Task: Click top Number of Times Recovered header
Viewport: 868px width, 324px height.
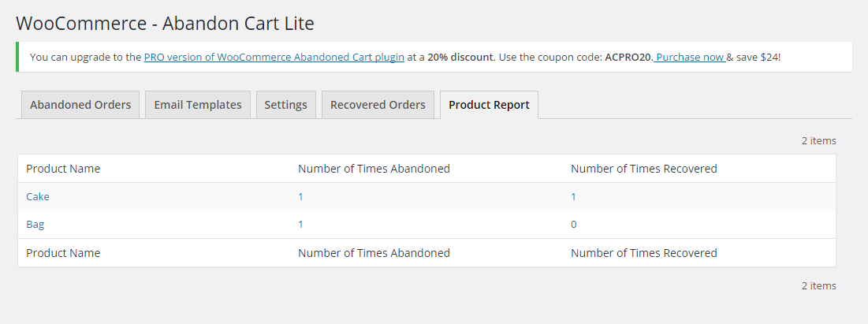Action: coord(643,169)
